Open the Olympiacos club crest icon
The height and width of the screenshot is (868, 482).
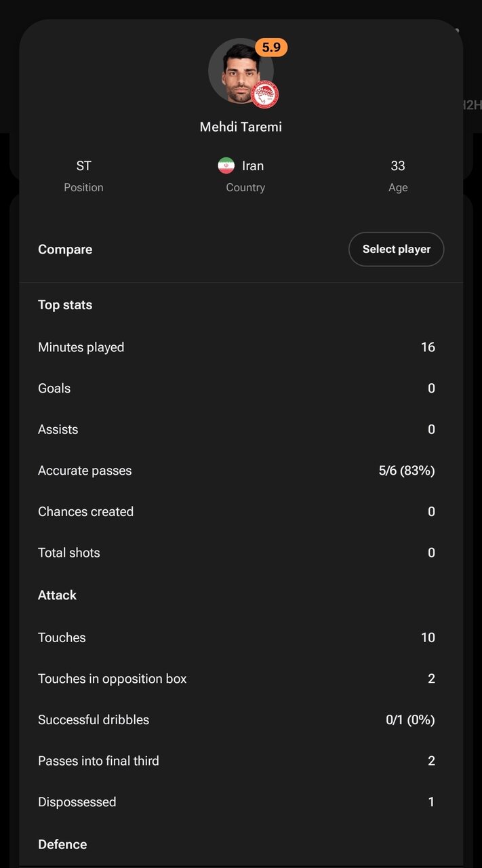pos(264,95)
